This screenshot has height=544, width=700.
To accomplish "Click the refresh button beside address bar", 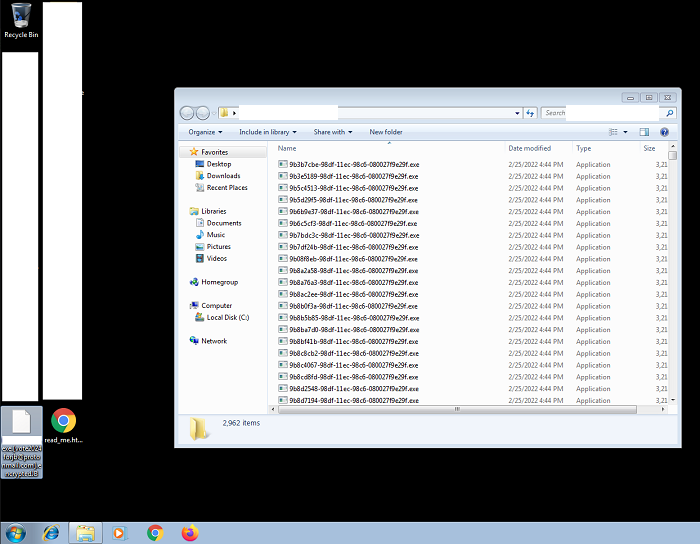I will pos(530,113).
